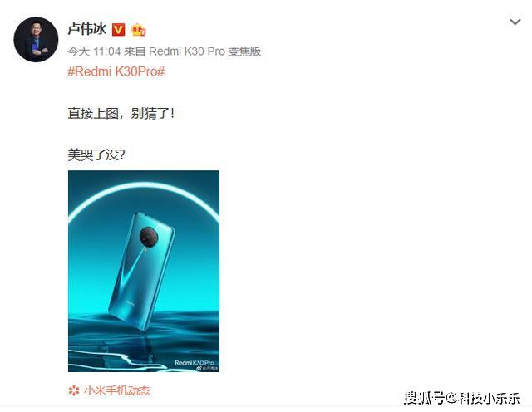532x412 pixels.
Task: Click the post text 美哭了没?
Action: coord(96,155)
